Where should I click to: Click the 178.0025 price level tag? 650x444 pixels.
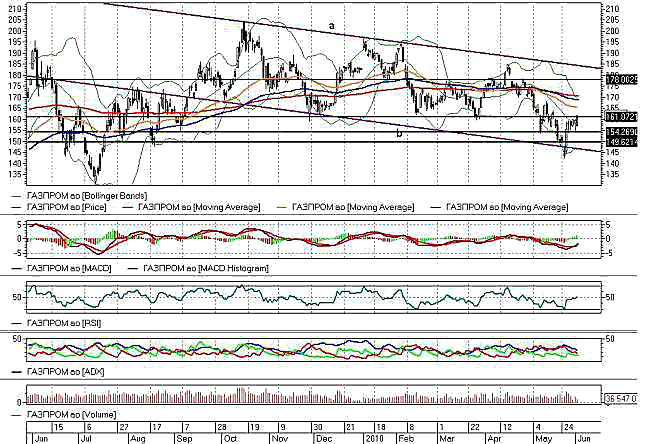pyautogui.click(x=621, y=80)
